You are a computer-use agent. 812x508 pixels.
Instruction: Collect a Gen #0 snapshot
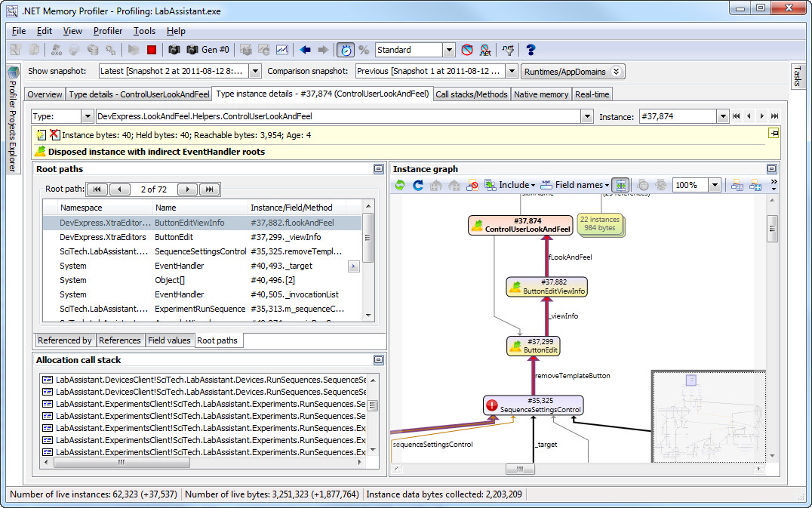[208, 50]
